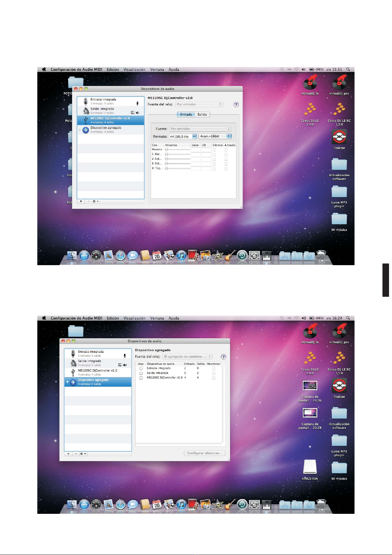Toggle Muestrear checkbox for Entrada integrada row
Image resolution: width=392 pixels, height=555 pixels.
[x=214, y=369]
